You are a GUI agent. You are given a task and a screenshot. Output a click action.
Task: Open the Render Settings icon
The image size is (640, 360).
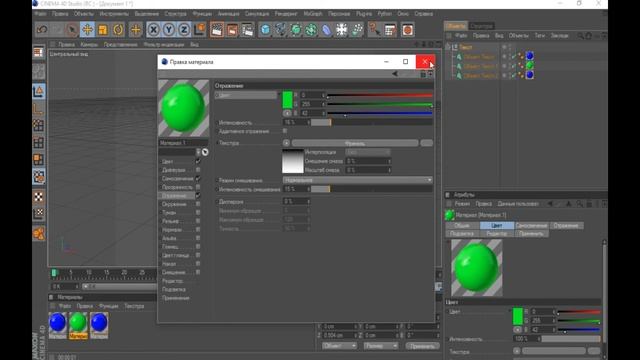point(247,29)
